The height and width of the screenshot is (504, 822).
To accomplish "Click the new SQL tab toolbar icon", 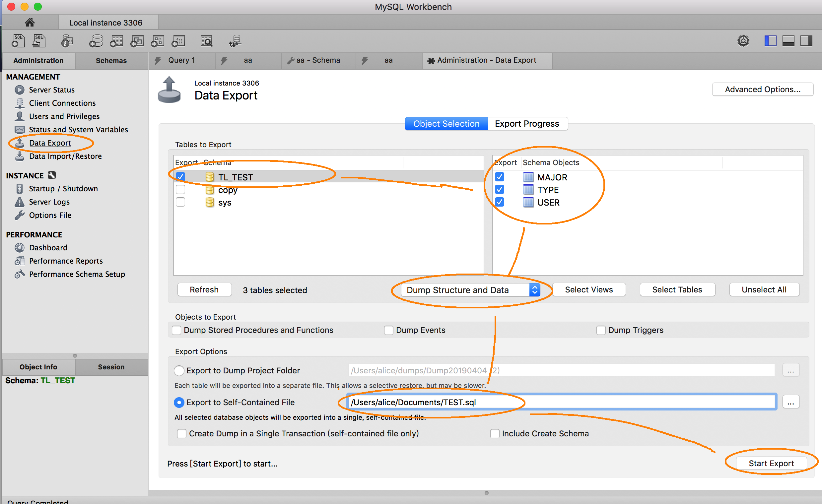I will 18,41.
